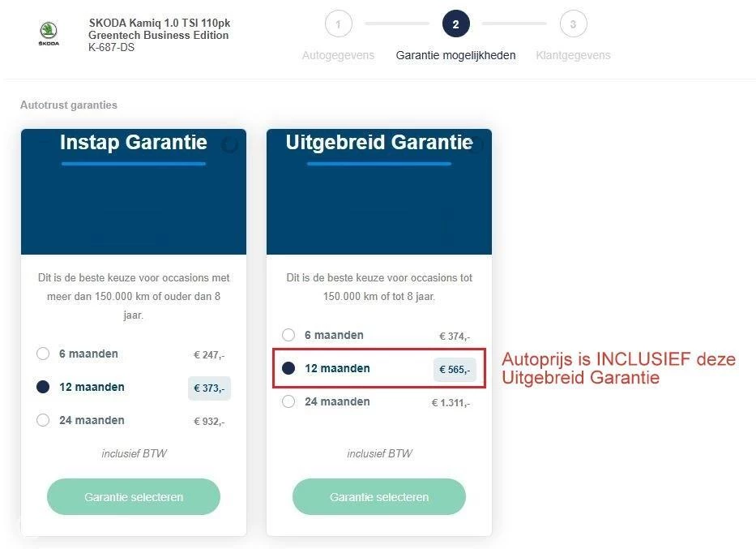Select Instap Garantie 12 maanden radio

[43, 387]
